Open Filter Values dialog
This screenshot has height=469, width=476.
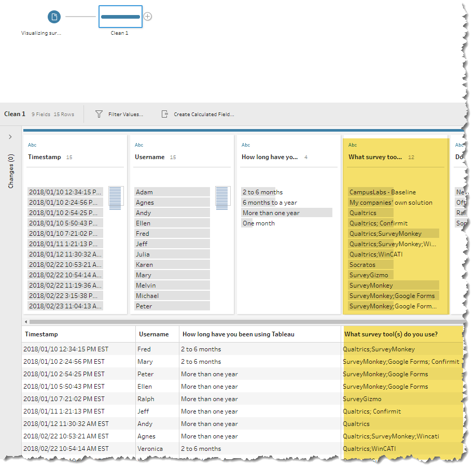click(125, 115)
